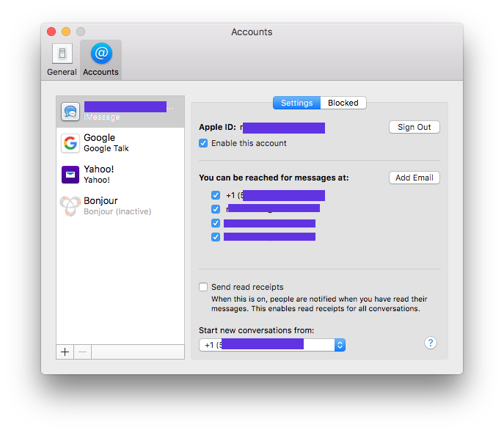Open help with the question mark button

[431, 343]
